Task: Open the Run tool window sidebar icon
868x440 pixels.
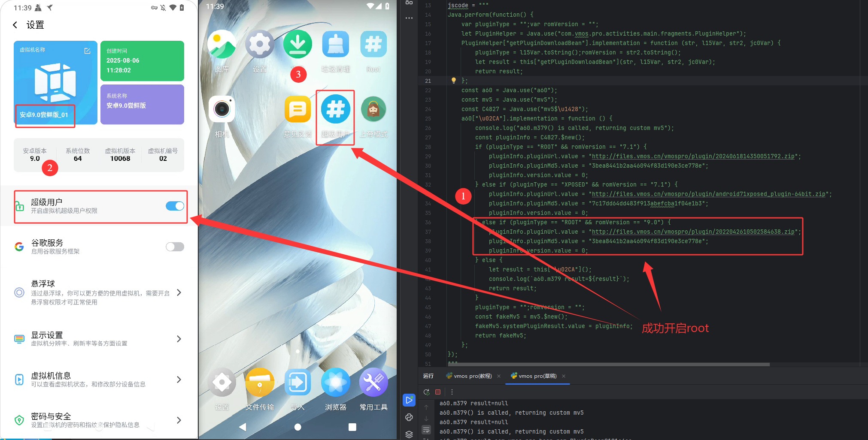Action: click(409, 400)
